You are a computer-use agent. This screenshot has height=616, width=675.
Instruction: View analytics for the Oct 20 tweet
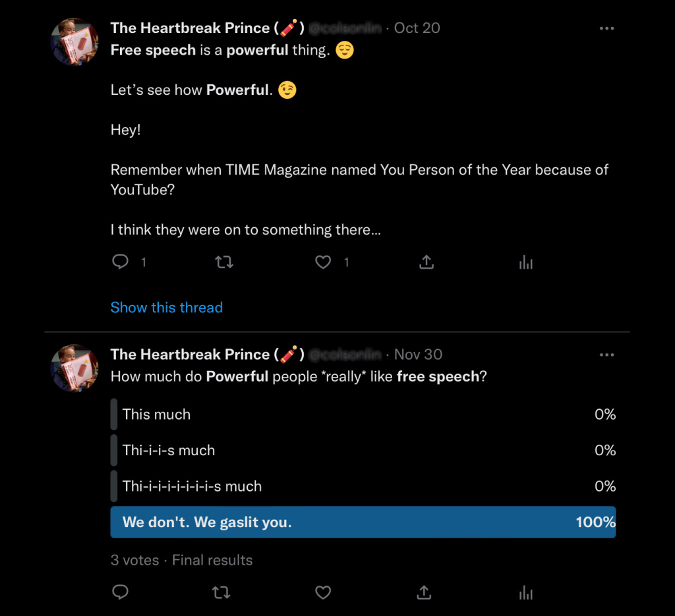point(525,262)
